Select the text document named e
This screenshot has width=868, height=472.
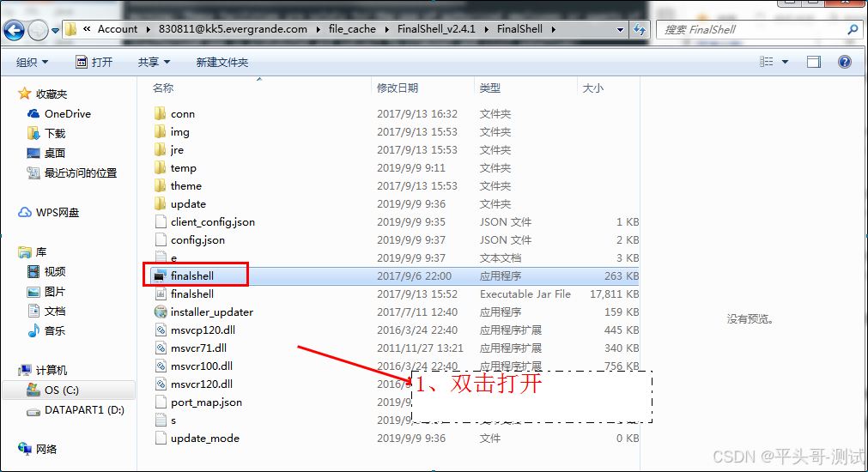173,257
